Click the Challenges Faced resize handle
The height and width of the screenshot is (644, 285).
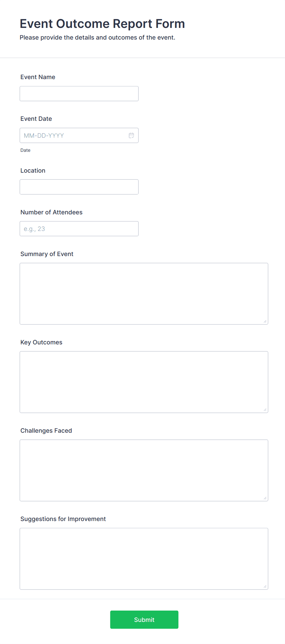pyautogui.click(x=265, y=498)
